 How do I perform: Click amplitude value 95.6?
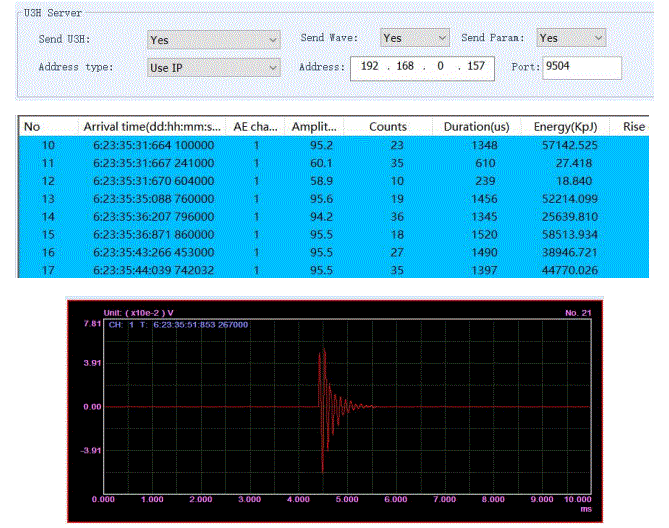(x=321, y=199)
